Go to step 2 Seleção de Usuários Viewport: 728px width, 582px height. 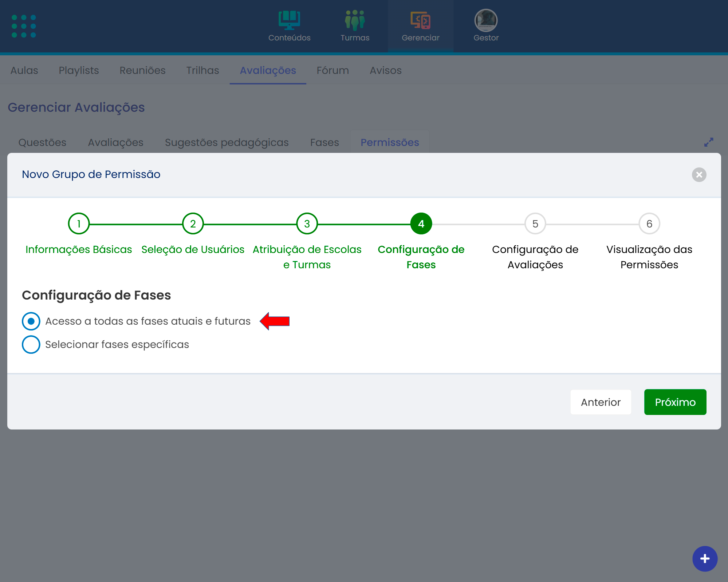193,224
